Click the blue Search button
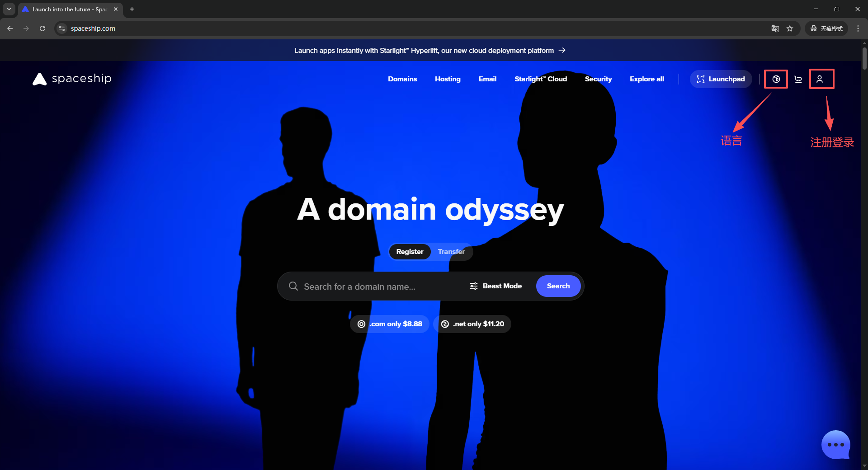This screenshot has height=470, width=868. 558,286
